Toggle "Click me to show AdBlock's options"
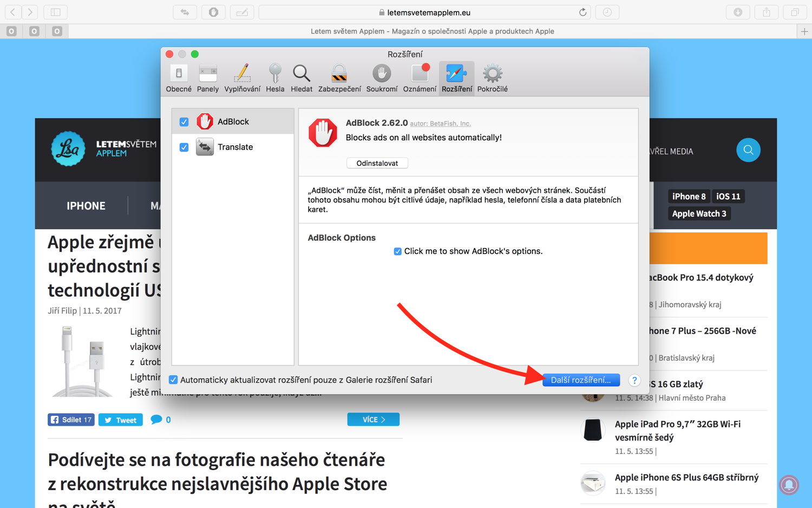The height and width of the screenshot is (508, 812). (398, 251)
